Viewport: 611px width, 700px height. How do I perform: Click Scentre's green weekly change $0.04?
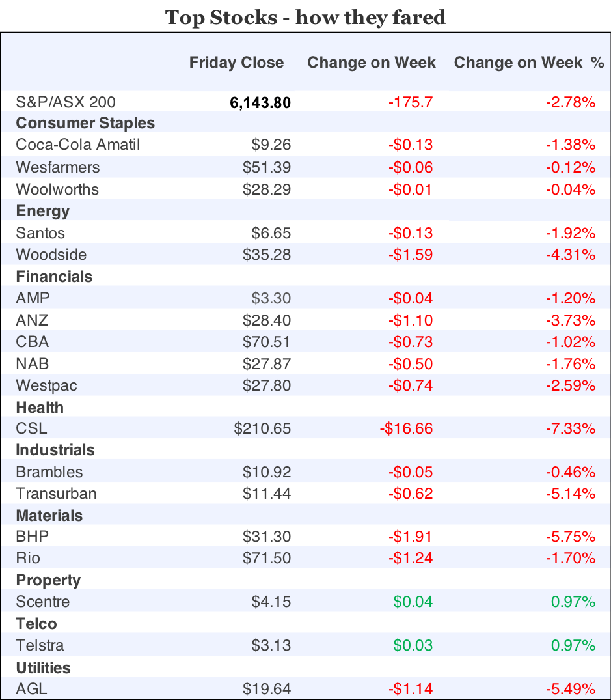413,602
